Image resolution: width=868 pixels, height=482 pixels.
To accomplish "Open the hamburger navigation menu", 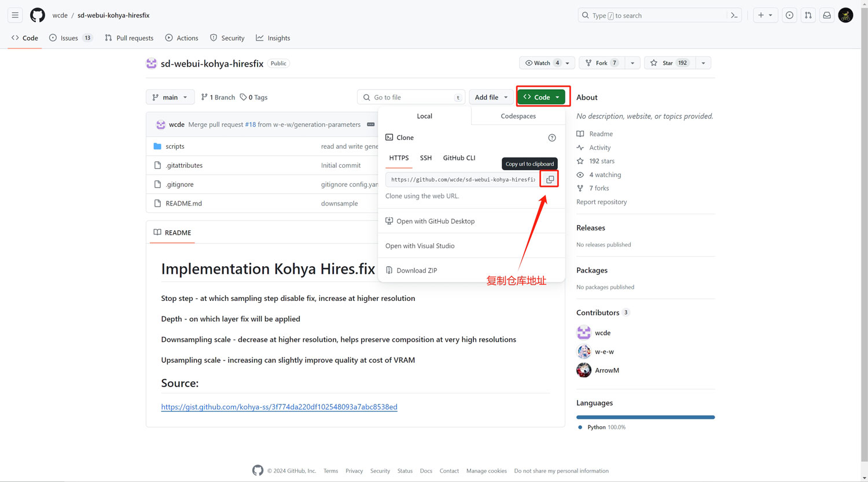I will tap(15, 16).
